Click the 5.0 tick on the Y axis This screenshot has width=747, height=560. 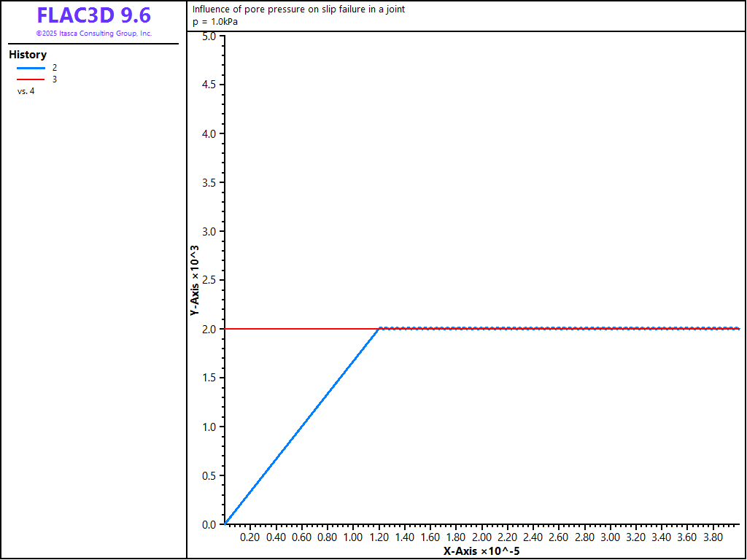(209, 36)
